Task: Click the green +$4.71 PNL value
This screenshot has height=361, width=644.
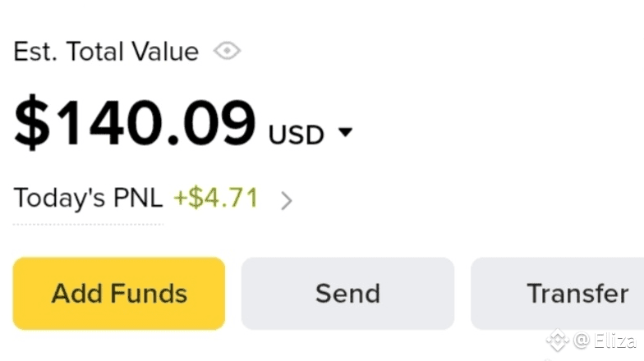Action: pyautogui.click(x=215, y=199)
